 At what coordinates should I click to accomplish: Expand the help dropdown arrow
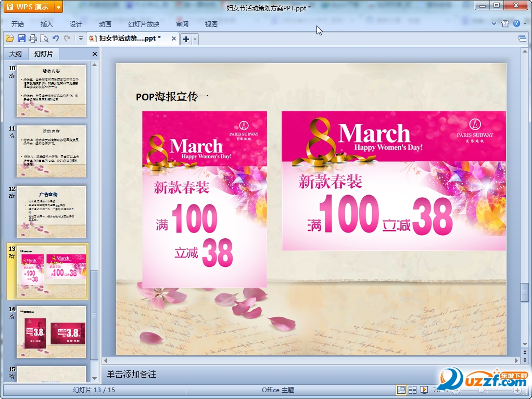525,24
